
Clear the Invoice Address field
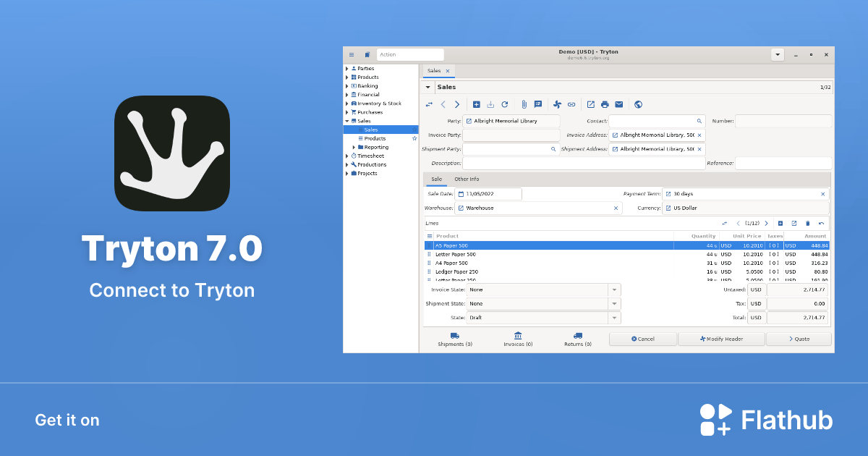[x=699, y=135]
